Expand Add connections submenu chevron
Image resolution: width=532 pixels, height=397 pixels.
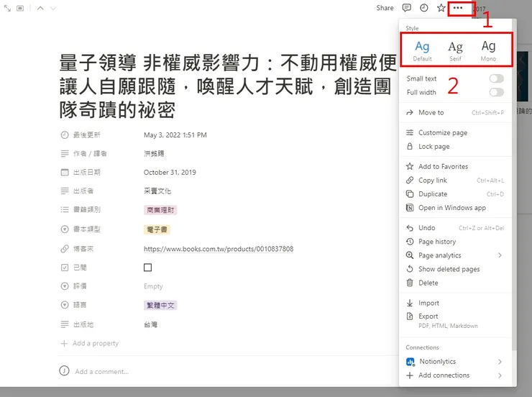(500, 375)
